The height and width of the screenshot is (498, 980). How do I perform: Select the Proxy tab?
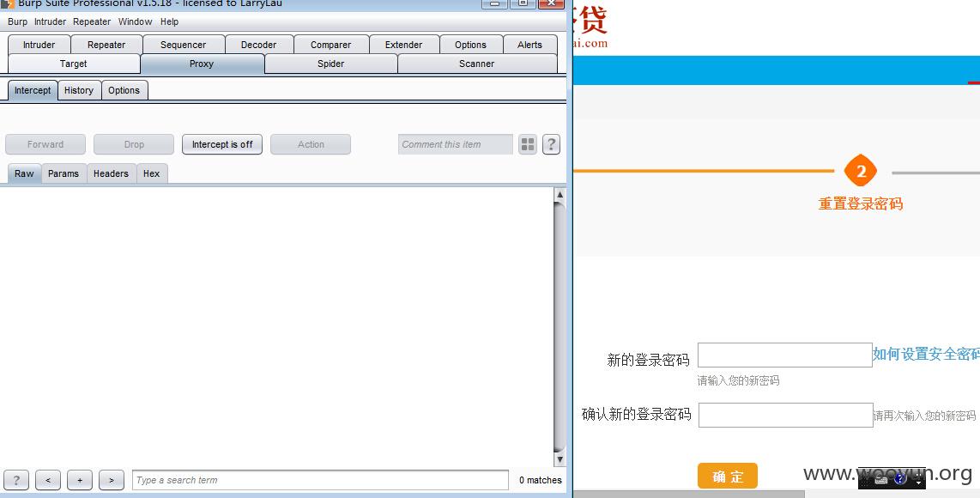click(x=202, y=64)
